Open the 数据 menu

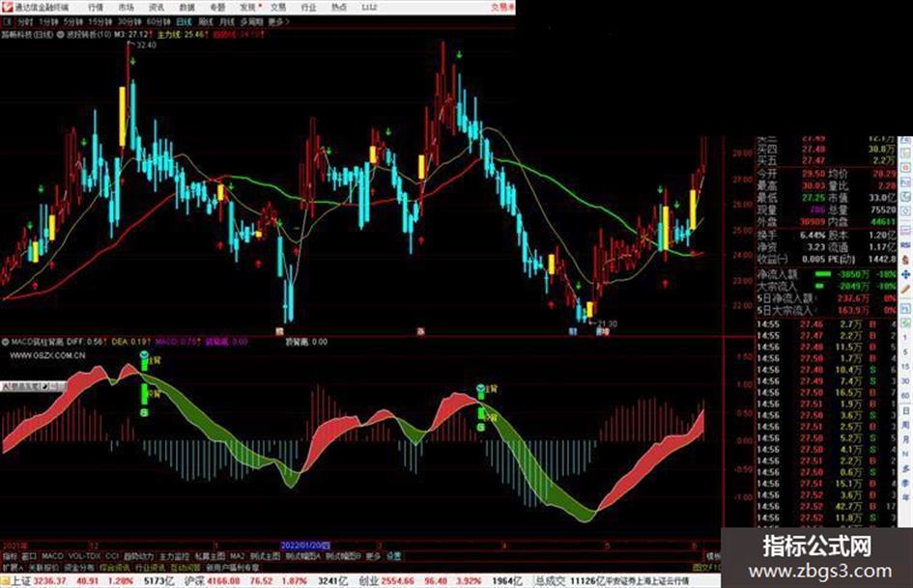[186, 8]
